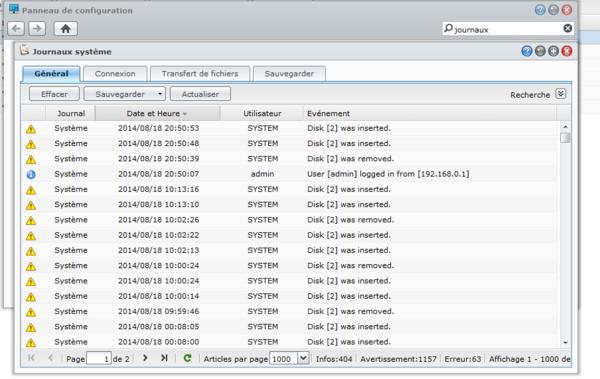Image resolution: width=600 pixels, height=379 pixels.
Task: Sort by Date et Heure column
Action: click(157, 113)
